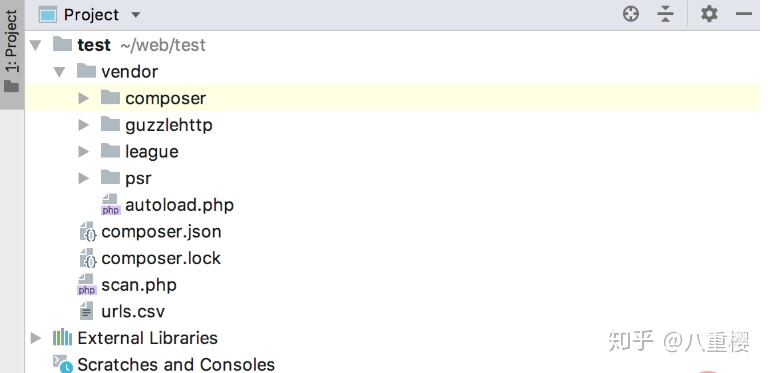Click the Scratches and Consoles icon
768x373 pixels.
pos(62,364)
